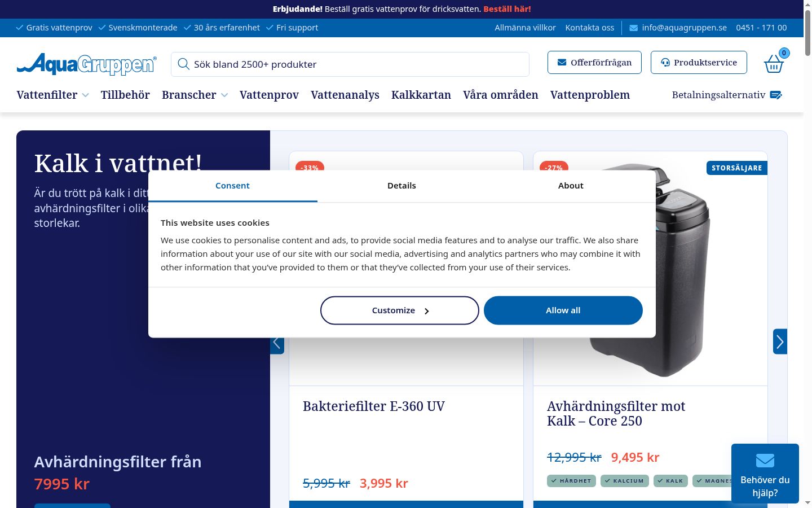This screenshot has height=508, width=812.
Task: Click the STORSÄLJARE badge
Action: coord(736,168)
